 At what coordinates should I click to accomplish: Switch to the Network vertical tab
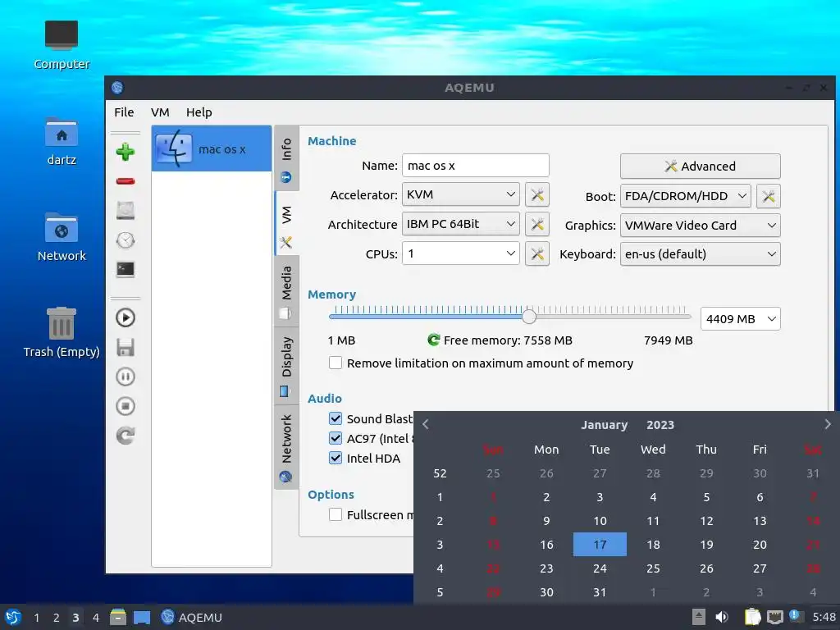coord(286,447)
